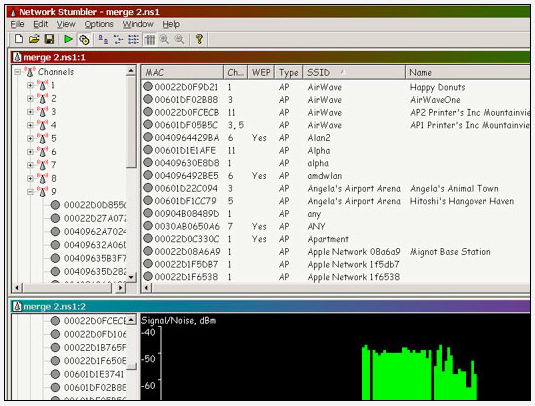Click the AP circle icon for 00601DF1CC79

[x=148, y=200]
